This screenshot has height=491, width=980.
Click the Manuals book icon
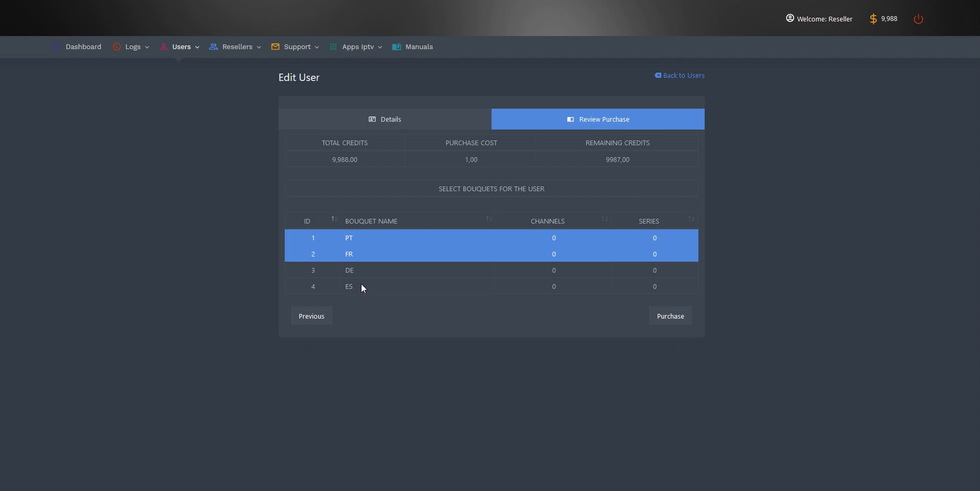(x=396, y=47)
